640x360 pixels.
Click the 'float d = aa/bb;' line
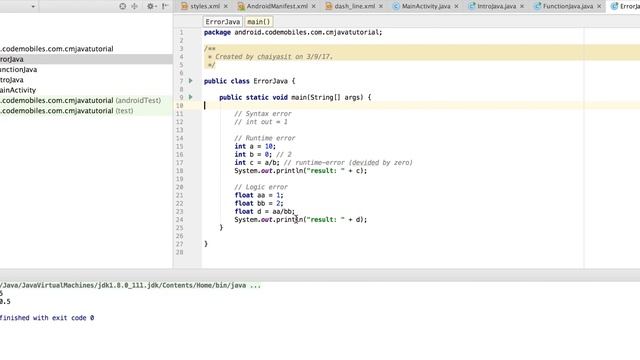pyautogui.click(x=264, y=211)
